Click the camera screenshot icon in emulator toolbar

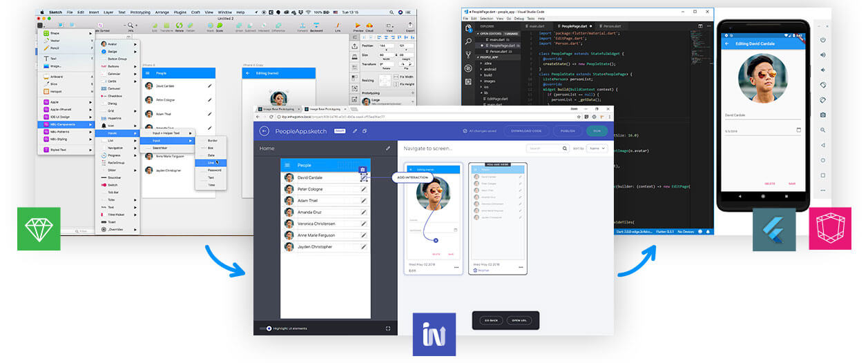coord(823,115)
